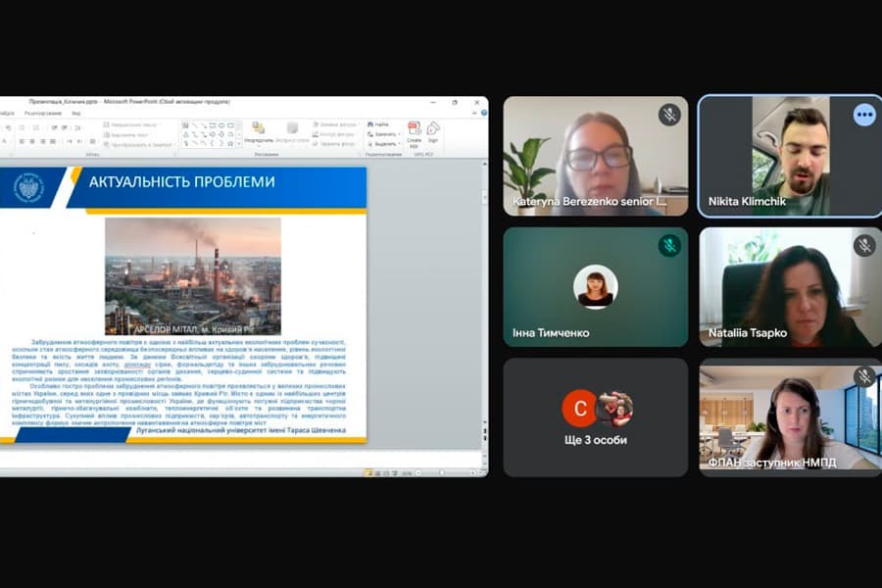Click footer text 'Луганський національний університет імені Тараса Шевченка'
The width and height of the screenshot is (882, 588).
241,430
